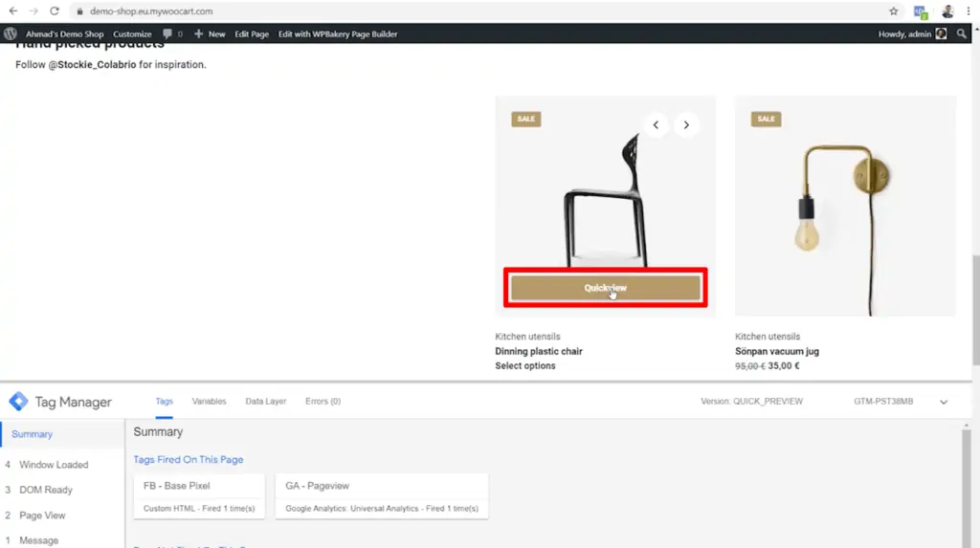Go back in the browser
980x548 pixels.
pos(13,11)
